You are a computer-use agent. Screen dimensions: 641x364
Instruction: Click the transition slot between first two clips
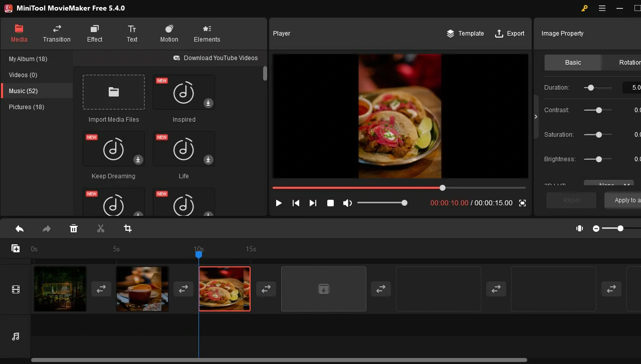tap(101, 289)
